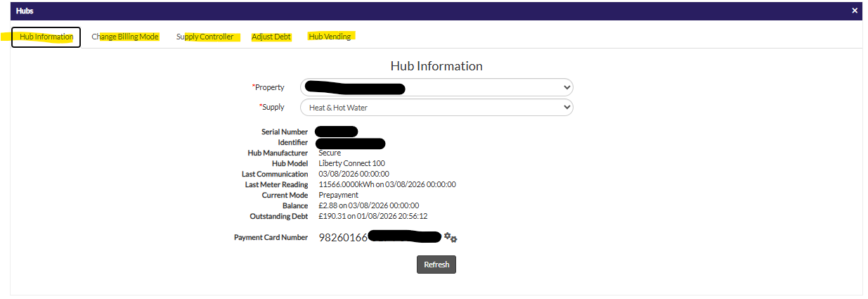Open the Supply Controller tab
Screen dimensions: 868x299
click(x=205, y=37)
